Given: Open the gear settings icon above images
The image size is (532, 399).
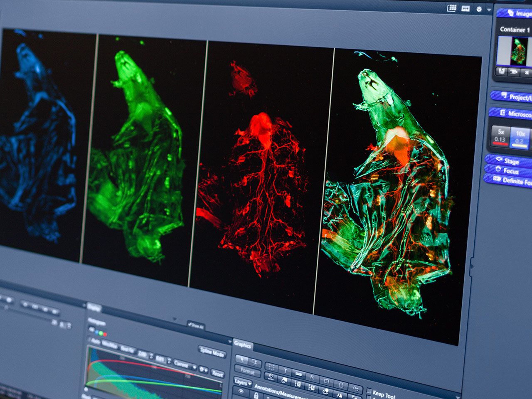Looking at the screenshot, I should [x=479, y=9].
